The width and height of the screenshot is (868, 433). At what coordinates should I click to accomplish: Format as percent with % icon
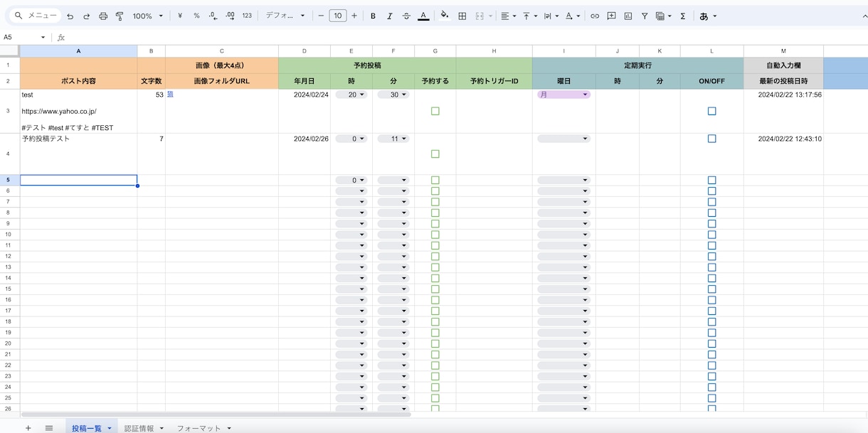click(x=196, y=16)
